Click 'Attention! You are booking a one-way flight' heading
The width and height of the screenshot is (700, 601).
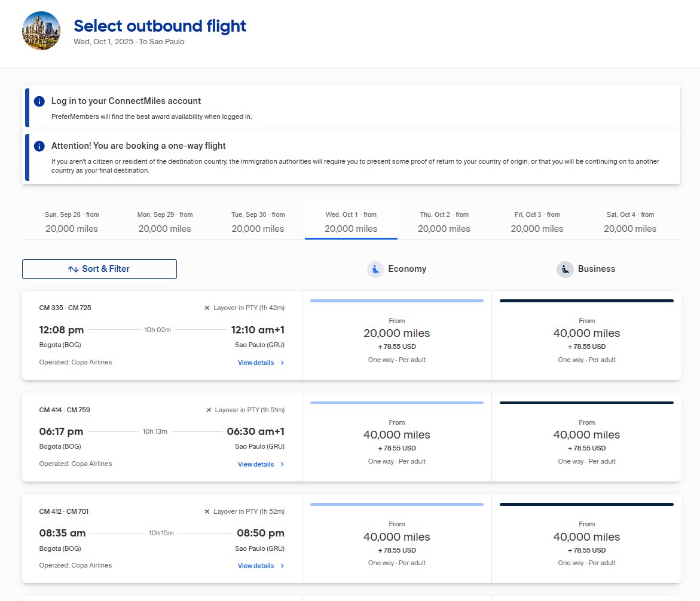point(139,146)
